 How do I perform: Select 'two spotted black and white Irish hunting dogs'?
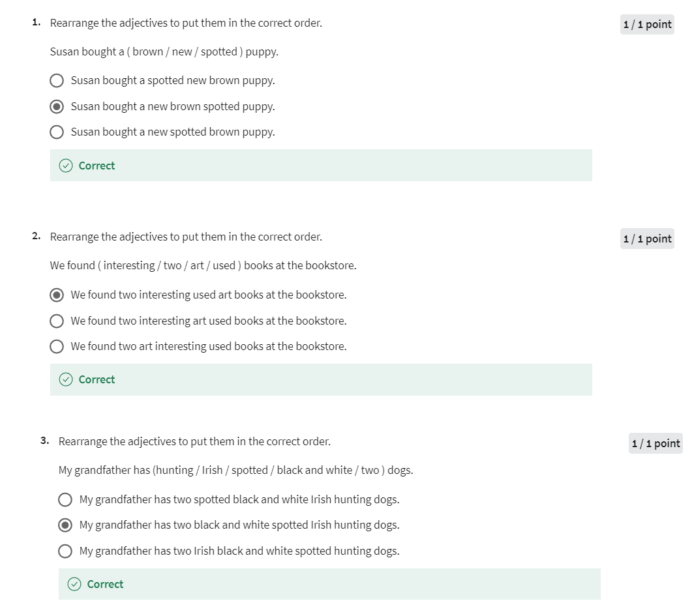(x=65, y=499)
